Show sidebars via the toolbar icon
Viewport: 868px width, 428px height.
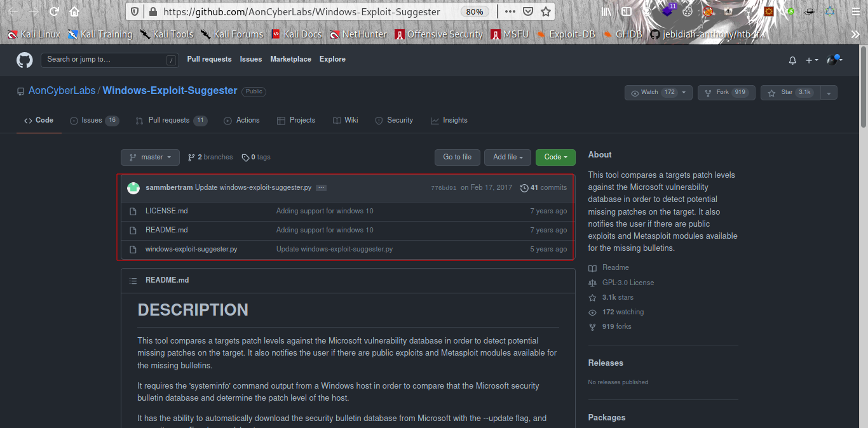click(627, 11)
